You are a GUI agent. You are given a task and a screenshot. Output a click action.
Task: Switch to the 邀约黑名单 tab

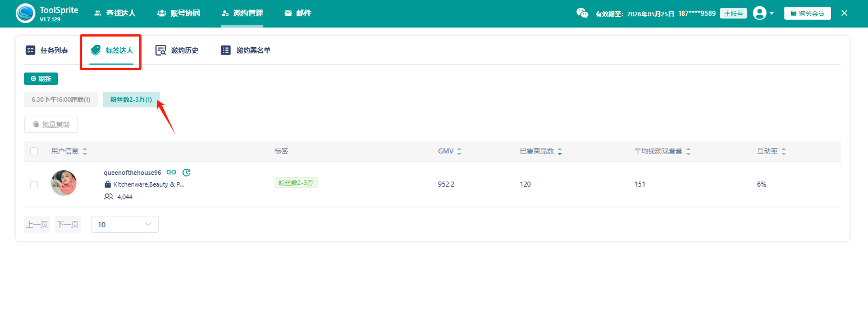click(x=246, y=50)
